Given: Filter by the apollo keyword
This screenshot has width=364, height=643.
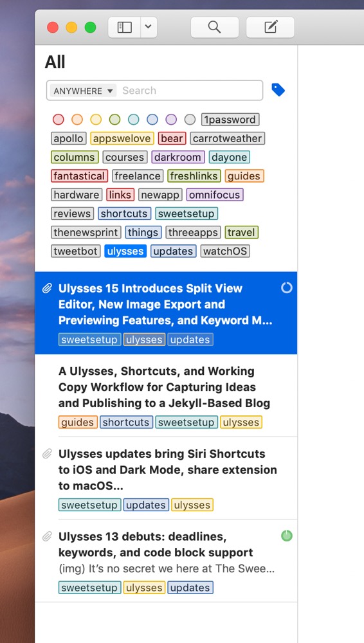Looking at the screenshot, I should (x=69, y=139).
